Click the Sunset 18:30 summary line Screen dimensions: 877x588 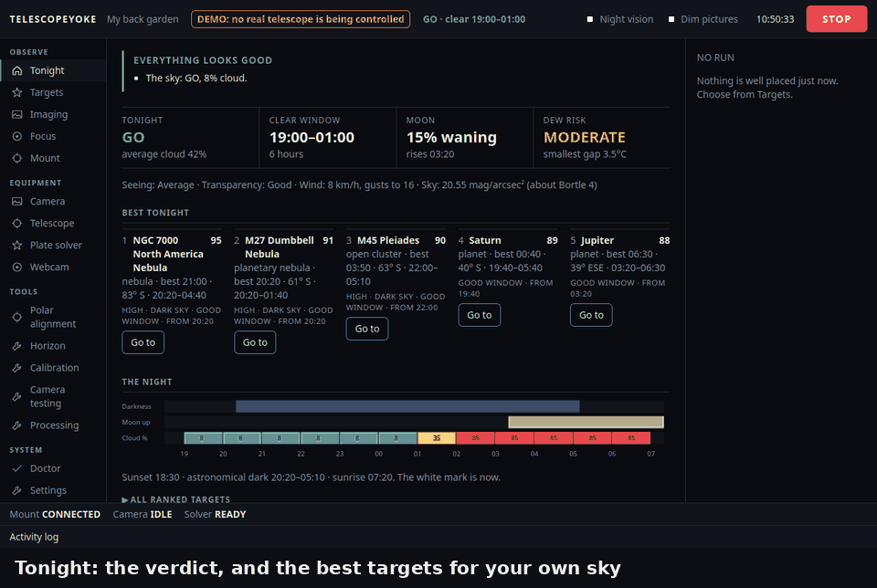[311, 478]
